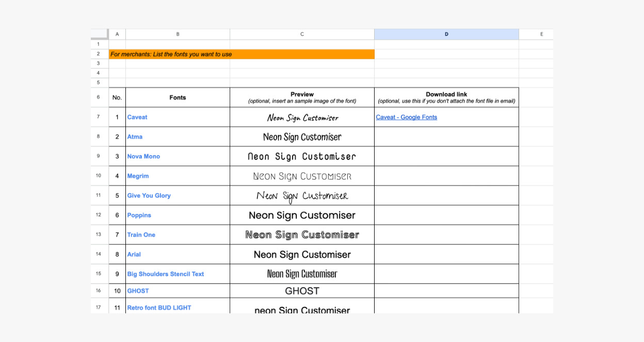This screenshot has width=644, height=342.
Task: Select row 12 header
Action: click(99, 215)
